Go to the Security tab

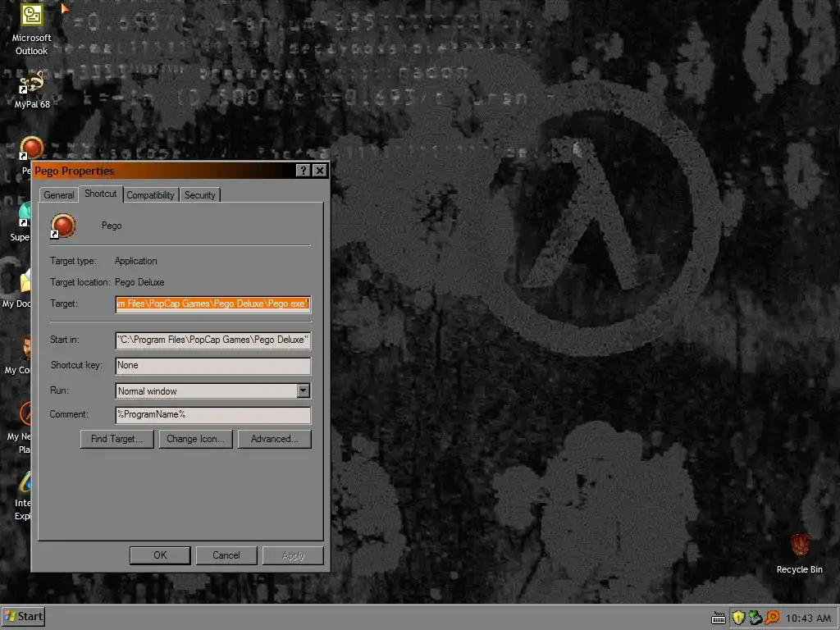click(x=200, y=195)
